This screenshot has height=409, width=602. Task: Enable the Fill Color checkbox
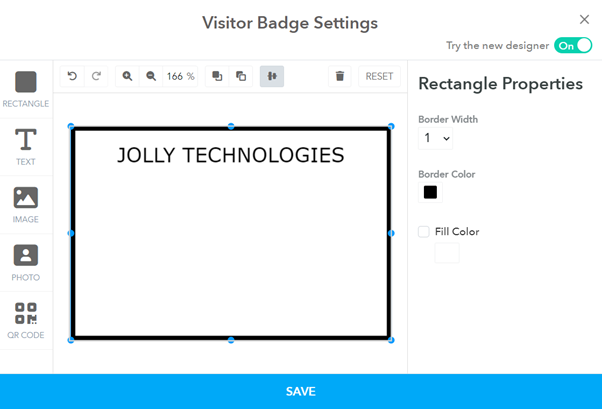424,232
